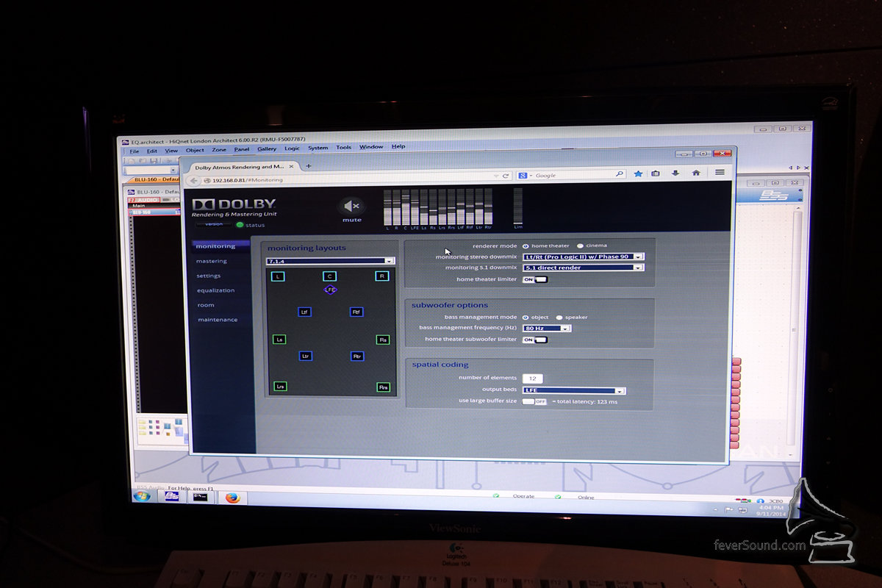The image size is (882, 588).
Task: Open the settings section in sidebar
Action: pos(209,276)
